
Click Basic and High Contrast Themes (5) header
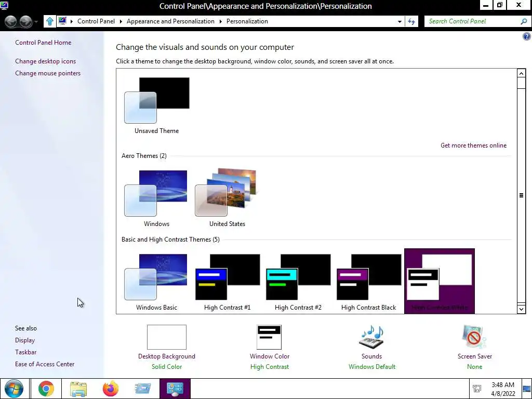170,239
